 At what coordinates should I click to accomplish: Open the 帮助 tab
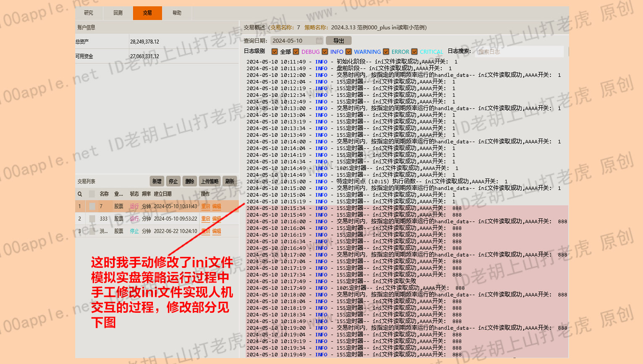177,13
